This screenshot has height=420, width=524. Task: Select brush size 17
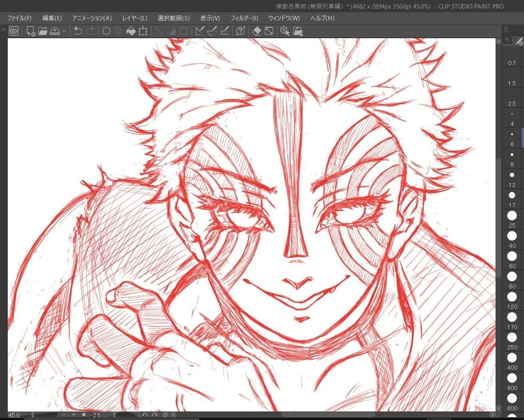coord(512,199)
